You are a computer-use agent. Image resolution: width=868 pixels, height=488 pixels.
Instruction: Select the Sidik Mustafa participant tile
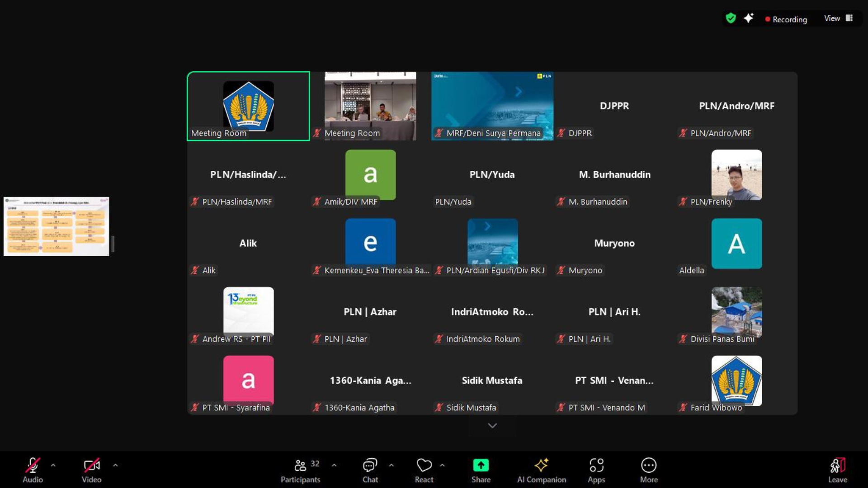(x=492, y=381)
